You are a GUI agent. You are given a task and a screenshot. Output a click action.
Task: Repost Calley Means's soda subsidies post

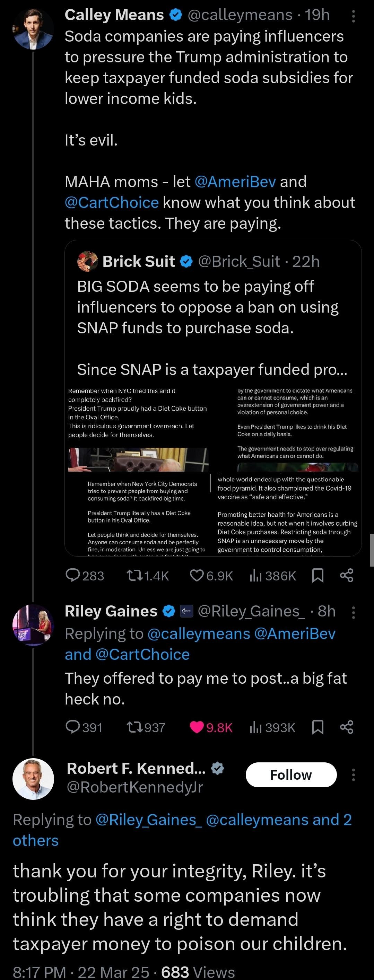[133, 575]
